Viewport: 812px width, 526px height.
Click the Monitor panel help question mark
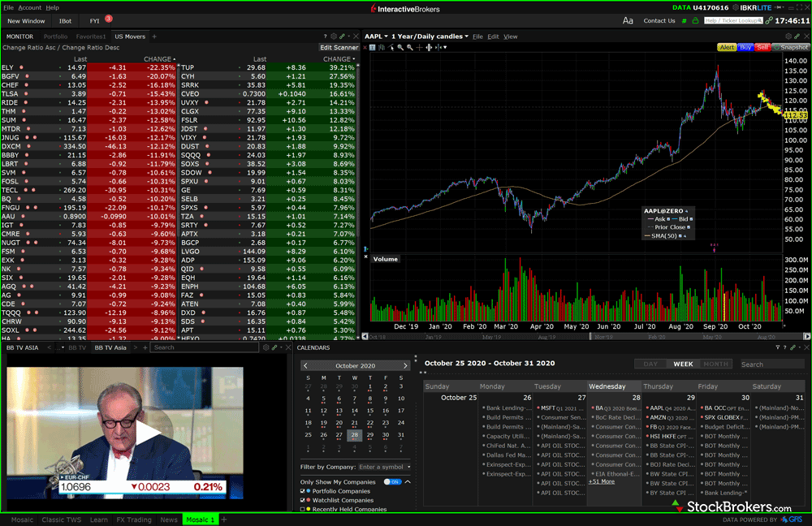coord(326,37)
